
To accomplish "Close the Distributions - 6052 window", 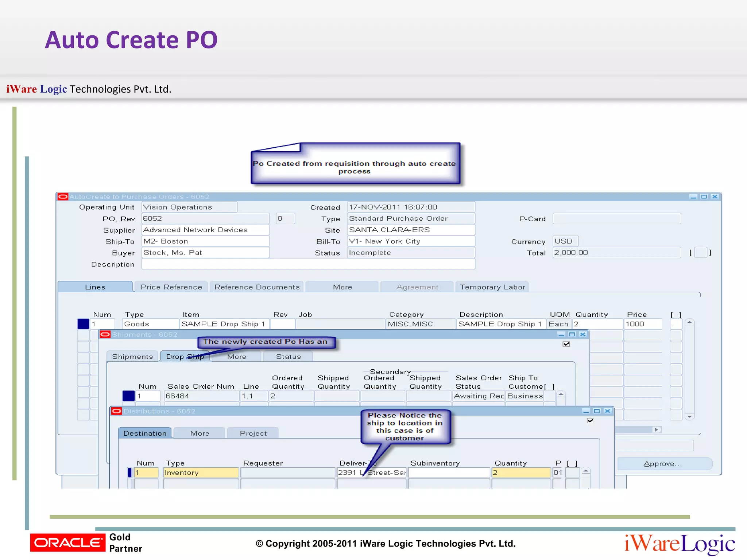I will pyautogui.click(x=607, y=411).
